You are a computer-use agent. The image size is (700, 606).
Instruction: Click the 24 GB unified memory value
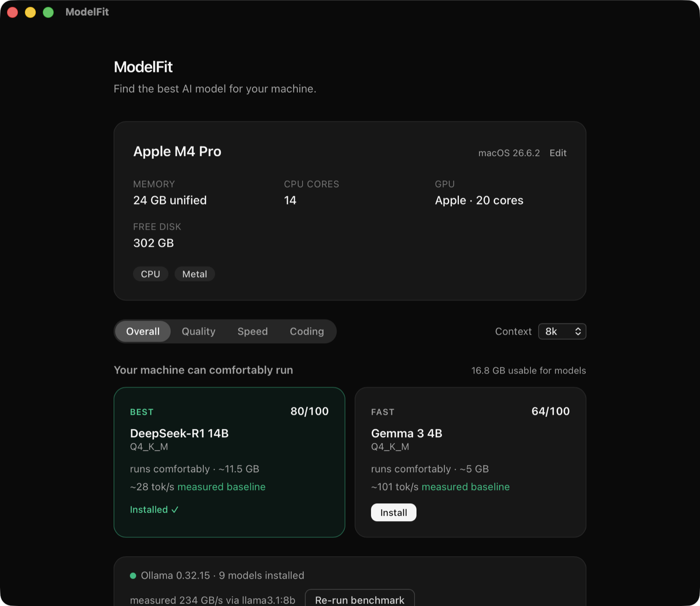pos(170,200)
